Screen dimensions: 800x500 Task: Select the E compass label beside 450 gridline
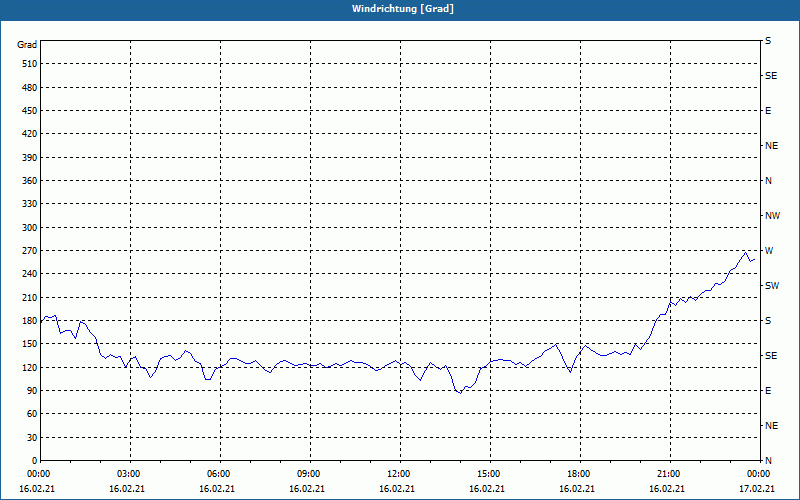pos(768,111)
